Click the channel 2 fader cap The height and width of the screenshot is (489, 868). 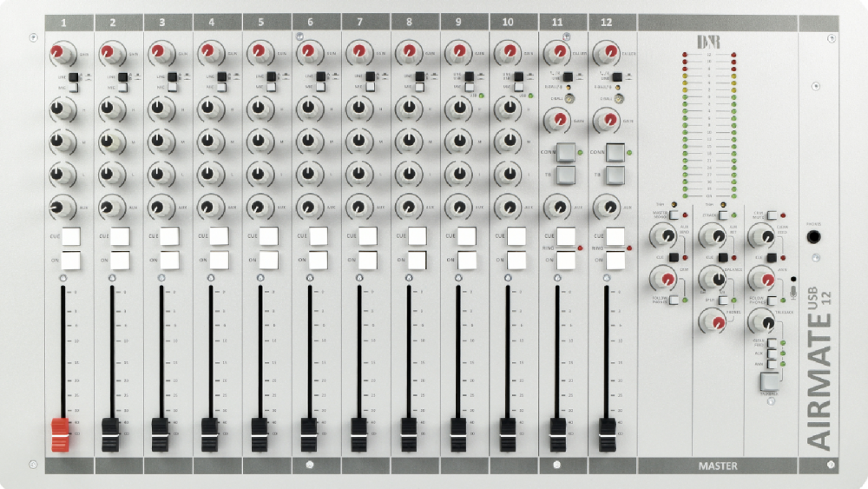[x=110, y=435]
